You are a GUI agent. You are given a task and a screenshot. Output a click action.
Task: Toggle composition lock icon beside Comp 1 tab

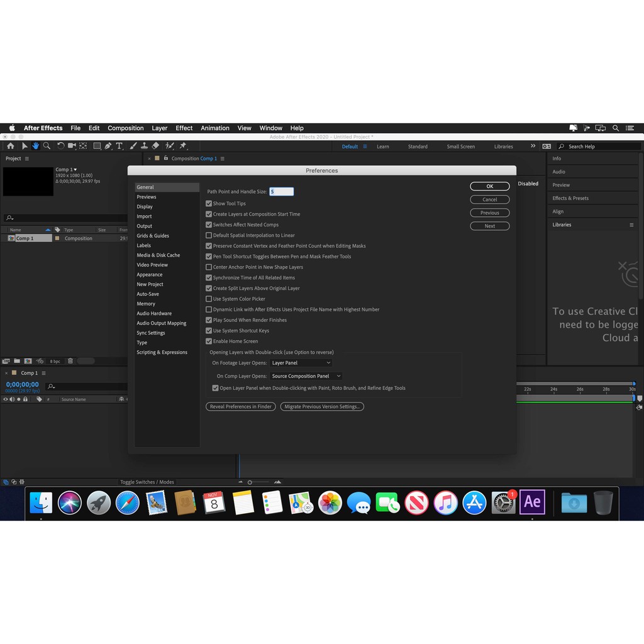pyautogui.click(x=166, y=158)
